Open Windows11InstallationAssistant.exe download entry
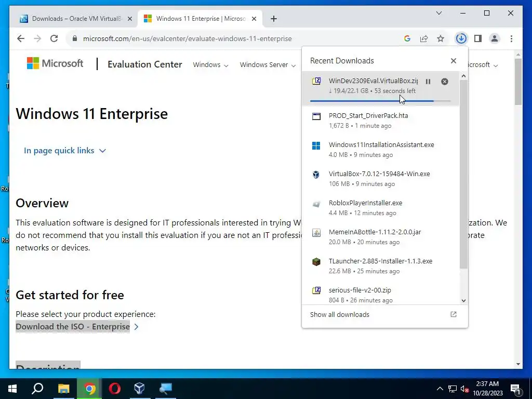The width and height of the screenshot is (532, 399). pyautogui.click(x=380, y=150)
